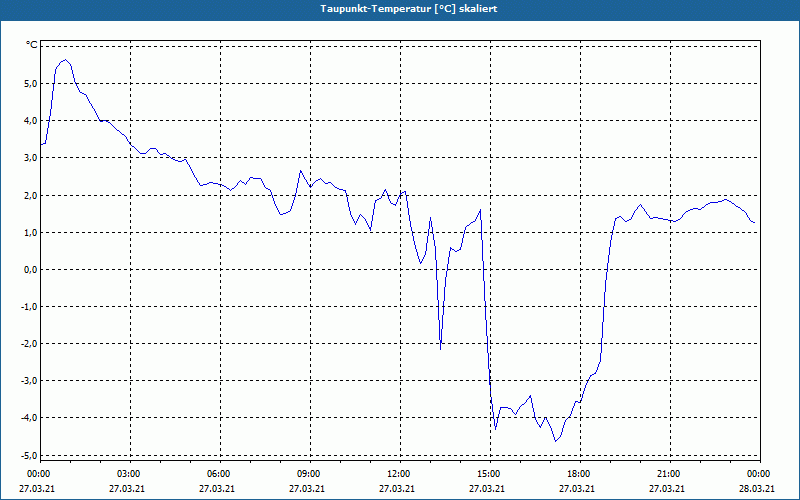800x500 pixels.
Task: Select the -3,0 y-axis label
Action: (x=30, y=381)
